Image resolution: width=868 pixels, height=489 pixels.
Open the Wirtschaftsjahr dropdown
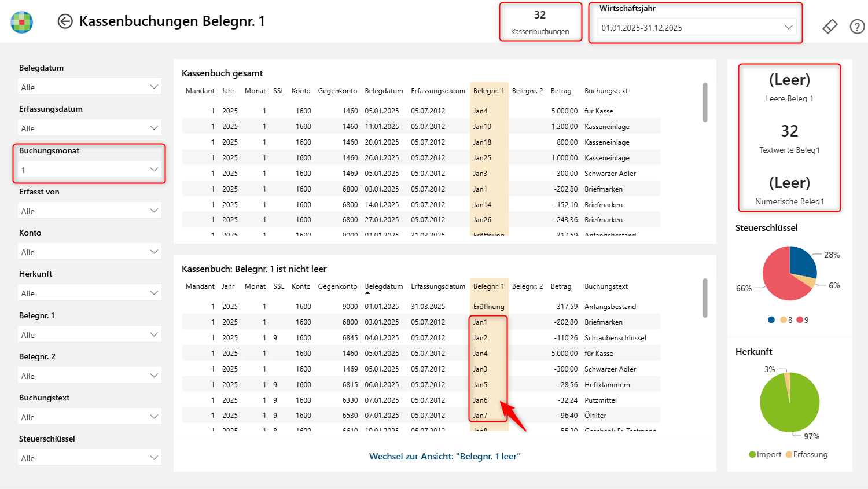coord(697,27)
